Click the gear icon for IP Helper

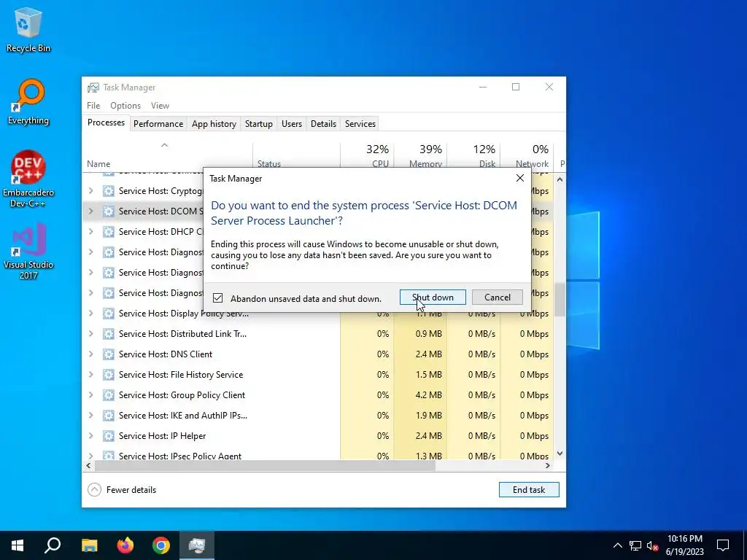[x=109, y=436]
